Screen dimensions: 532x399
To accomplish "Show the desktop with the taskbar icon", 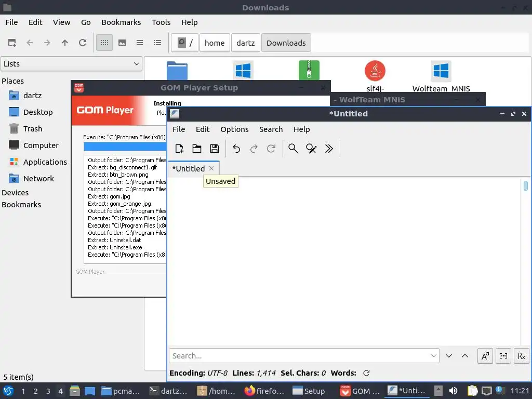I will click(89, 391).
